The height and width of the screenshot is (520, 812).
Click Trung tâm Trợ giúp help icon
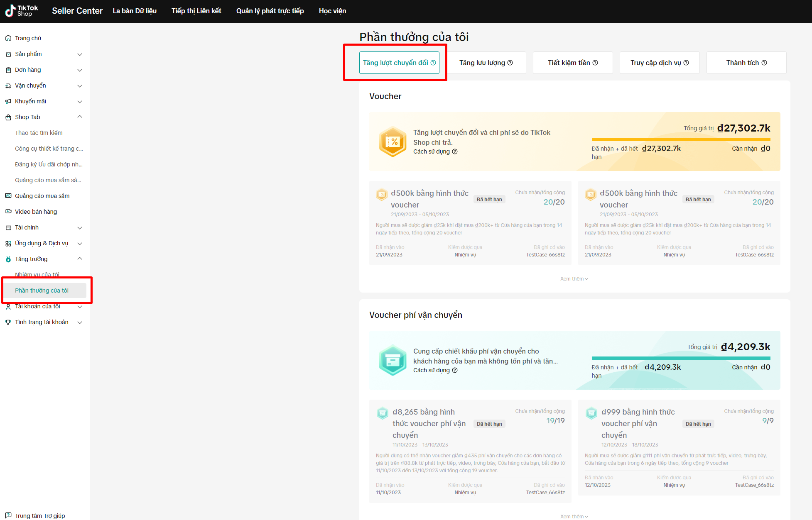(8, 515)
